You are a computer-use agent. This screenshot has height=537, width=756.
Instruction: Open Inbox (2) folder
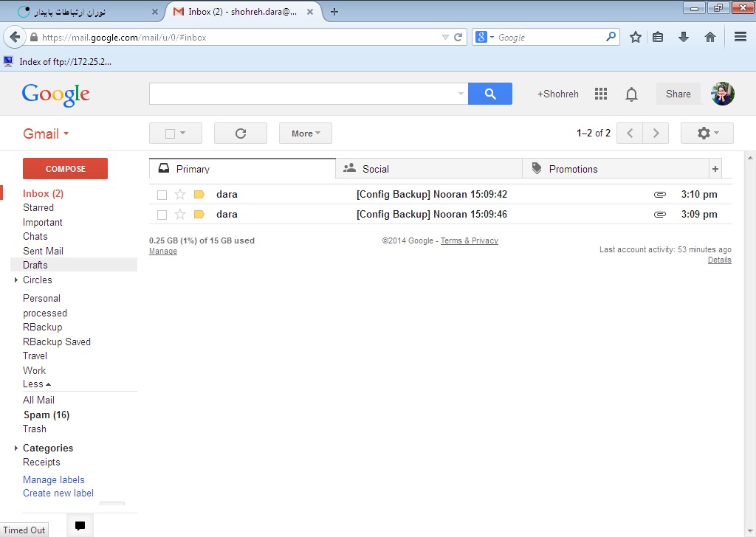44,193
